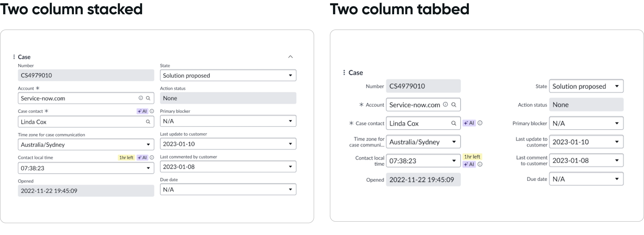
Task: Click the info icon beside the Case contact AI badge
Action: click(x=152, y=111)
